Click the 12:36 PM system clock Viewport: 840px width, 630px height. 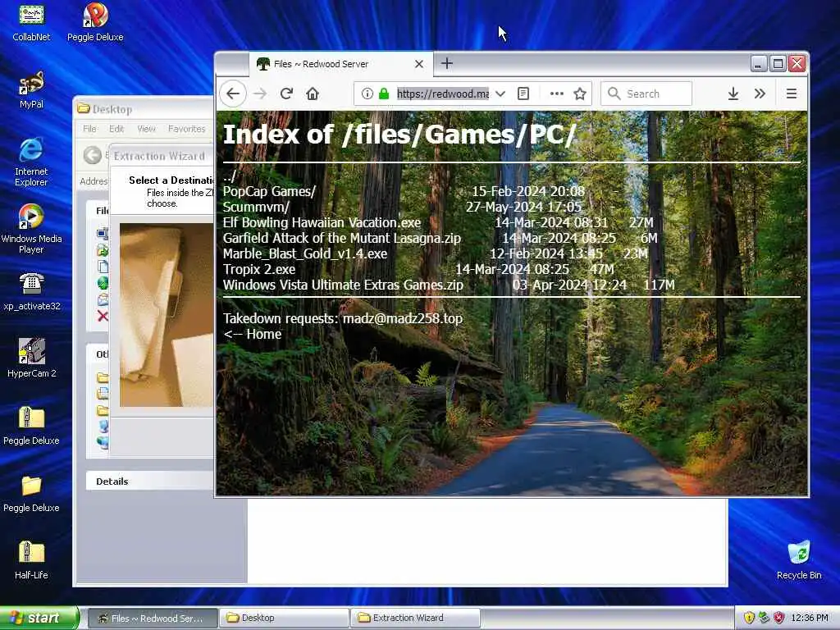(810, 618)
